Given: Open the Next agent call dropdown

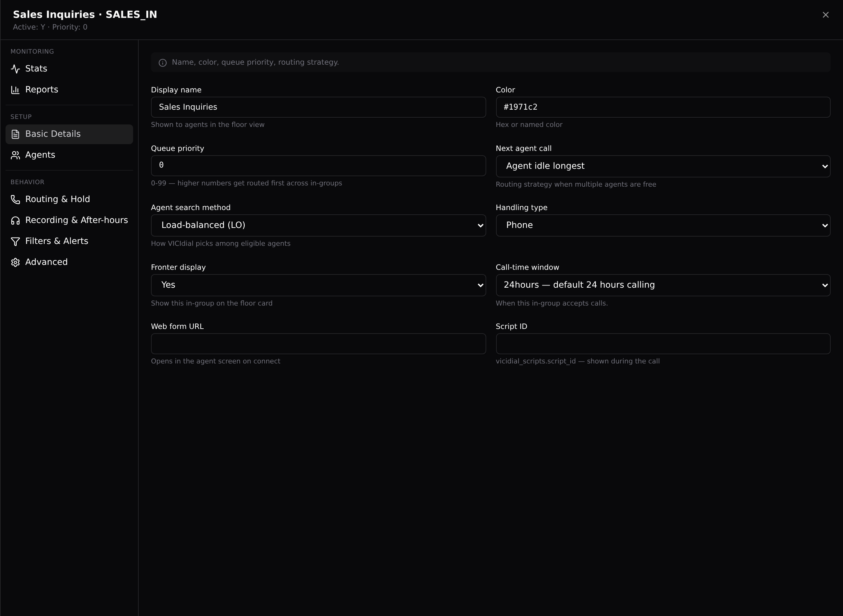Looking at the screenshot, I should (x=663, y=166).
